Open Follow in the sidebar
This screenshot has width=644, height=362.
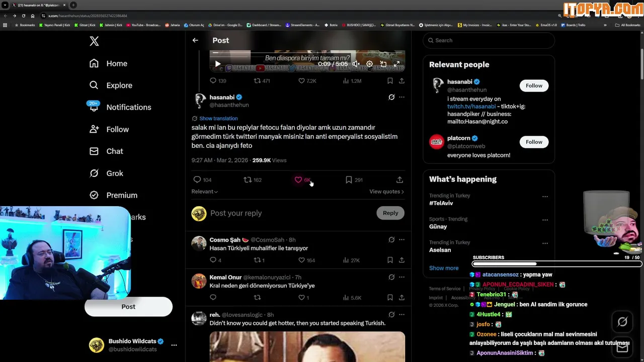(109, 129)
